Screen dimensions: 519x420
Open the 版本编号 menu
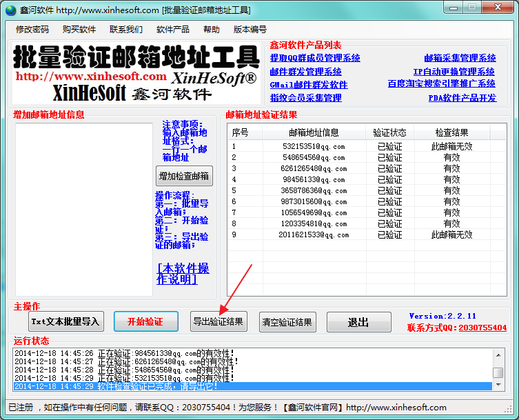click(250, 30)
